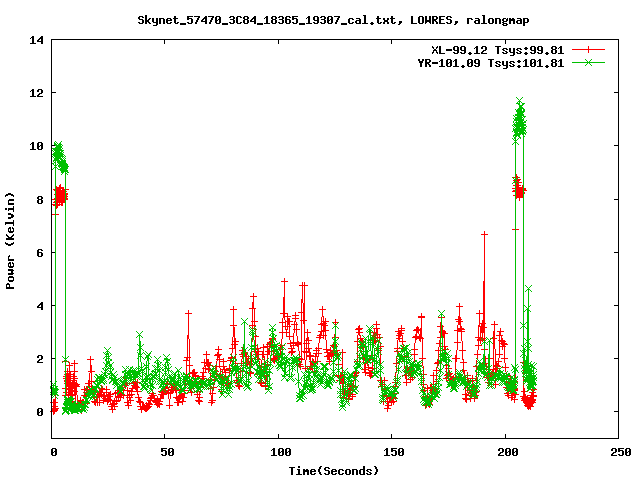Image resolution: width=640 pixels, height=480 pixels.
Task: Click the Power (Kelvin) y-axis label
Action: (x=10, y=241)
